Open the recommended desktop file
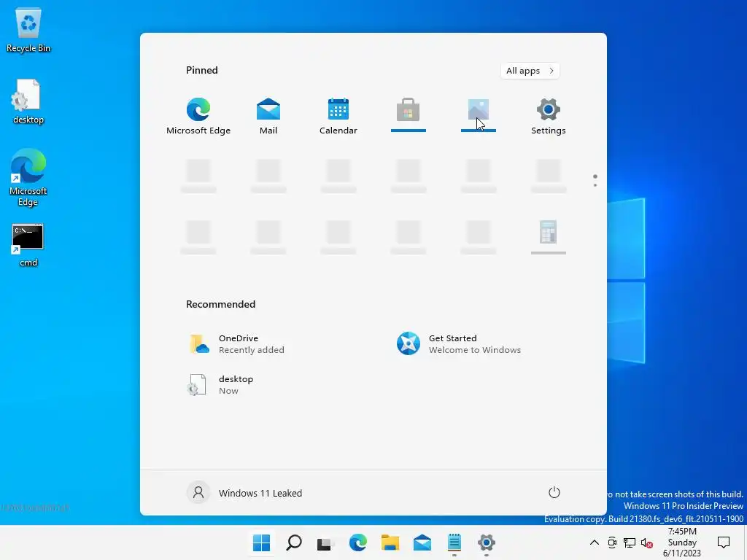The width and height of the screenshot is (747, 560). pos(220,385)
